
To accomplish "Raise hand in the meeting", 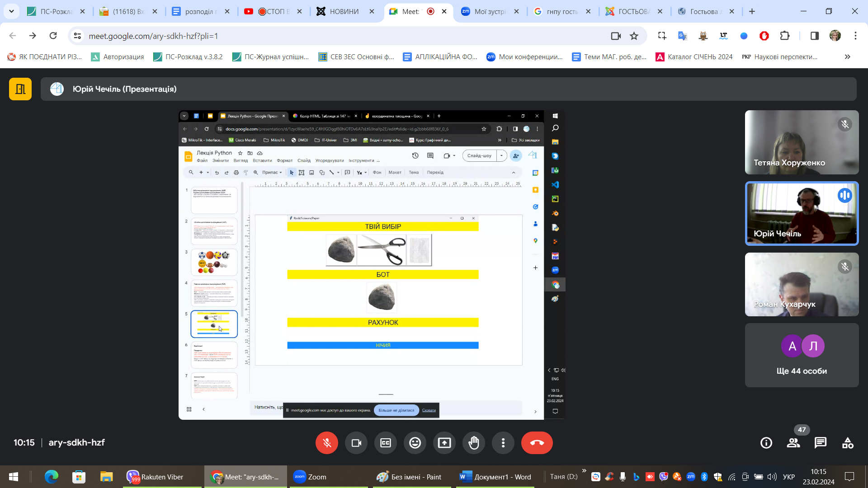I will (474, 443).
